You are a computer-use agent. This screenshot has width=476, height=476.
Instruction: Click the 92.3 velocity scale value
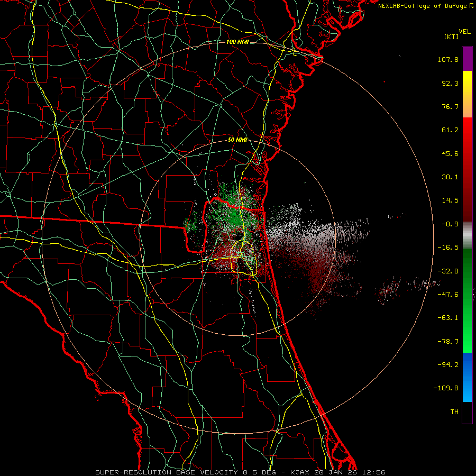coord(450,83)
